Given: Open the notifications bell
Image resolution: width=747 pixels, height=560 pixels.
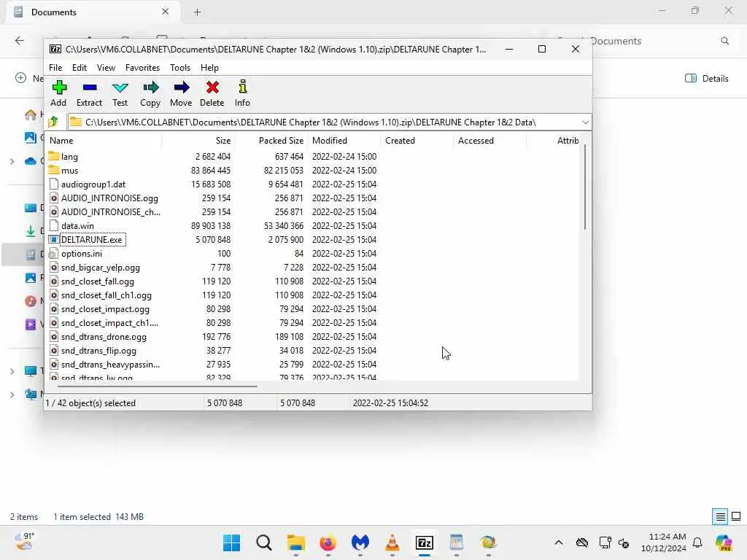Looking at the screenshot, I should click(x=697, y=542).
